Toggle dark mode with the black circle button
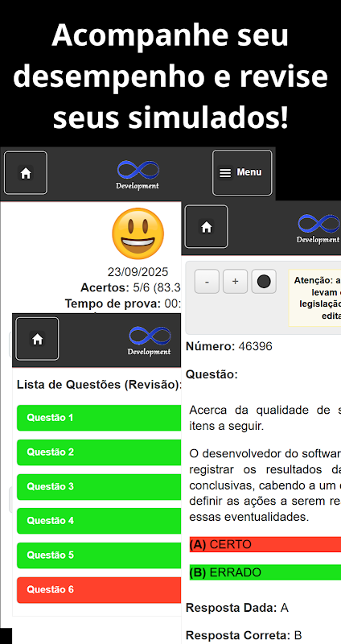The height and width of the screenshot is (644, 341). point(264,281)
